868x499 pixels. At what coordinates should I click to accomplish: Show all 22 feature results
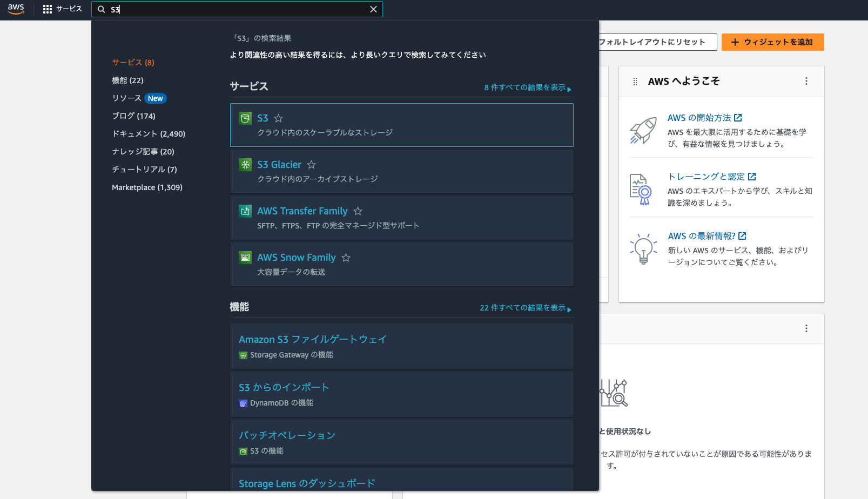[x=526, y=308]
